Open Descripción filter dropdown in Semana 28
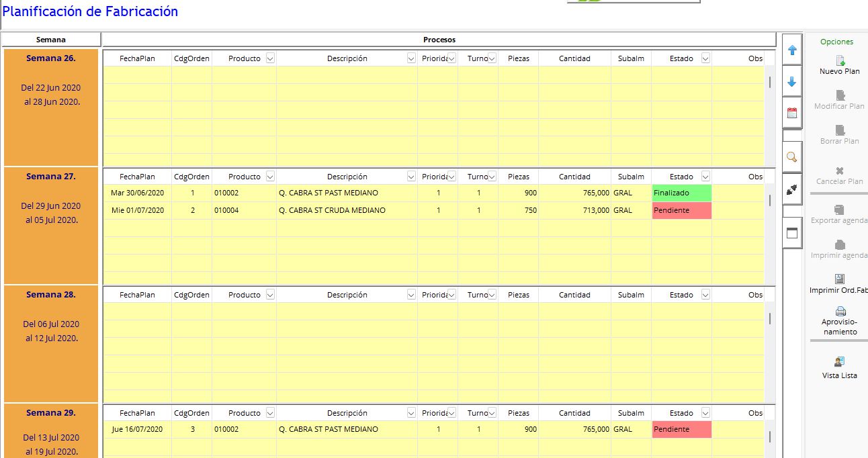This screenshot has width=868, height=458. 411,295
